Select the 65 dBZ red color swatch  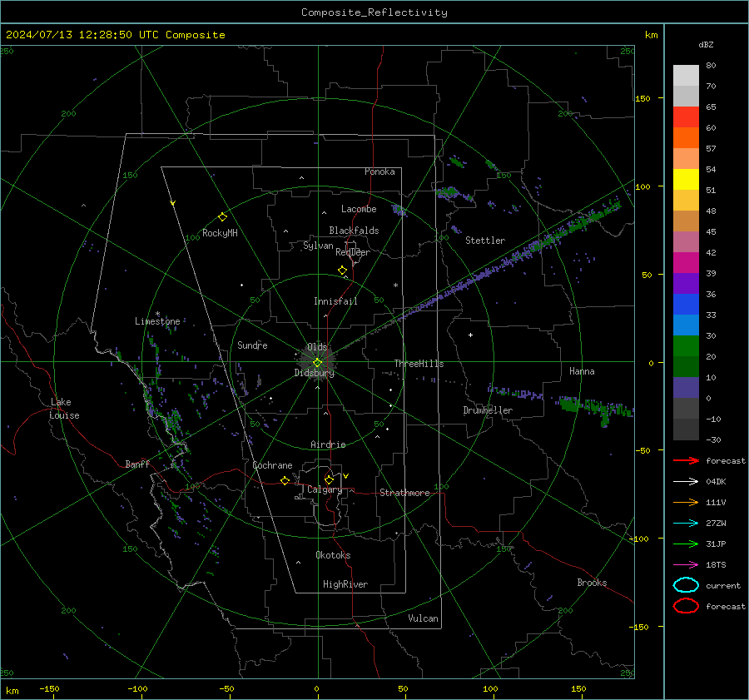(686, 117)
